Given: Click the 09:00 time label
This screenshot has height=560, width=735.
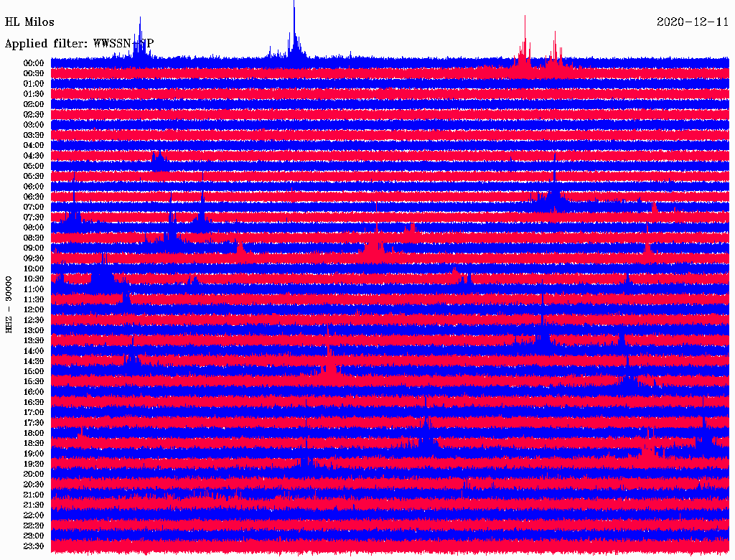Looking at the screenshot, I should click(34, 248).
